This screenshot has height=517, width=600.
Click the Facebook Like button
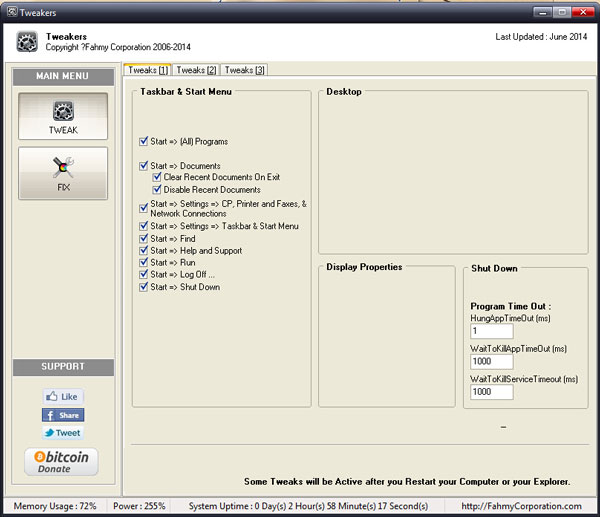click(x=62, y=396)
